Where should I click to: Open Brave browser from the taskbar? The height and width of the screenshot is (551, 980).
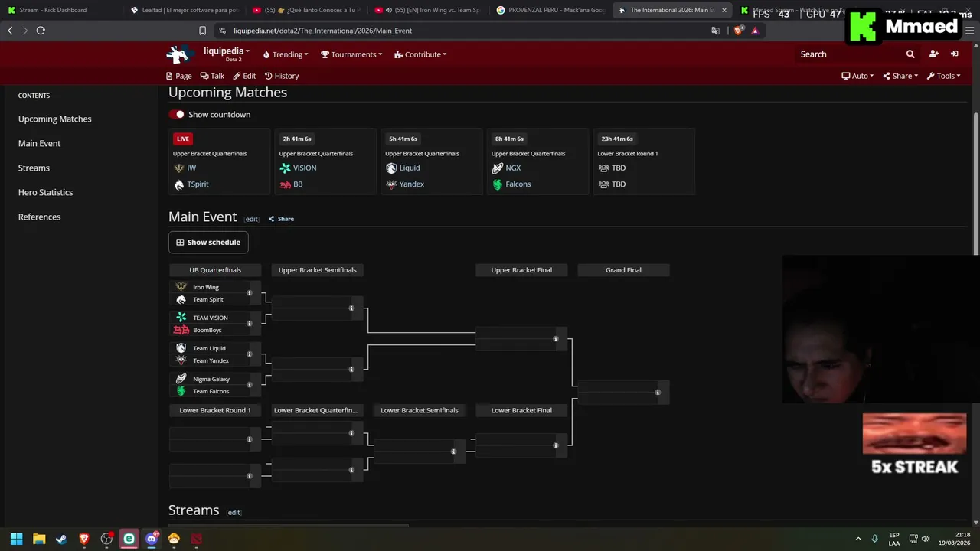[x=84, y=539]
